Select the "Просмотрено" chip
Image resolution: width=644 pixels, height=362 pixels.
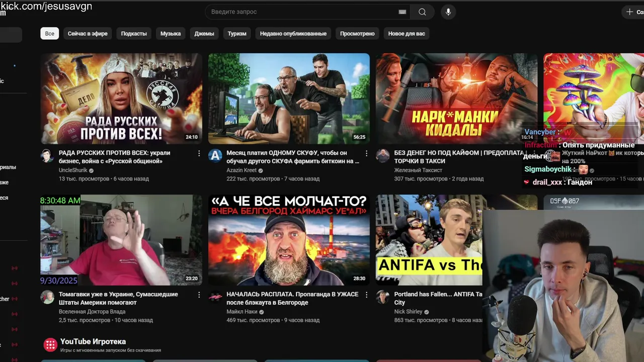coord(357,34)
